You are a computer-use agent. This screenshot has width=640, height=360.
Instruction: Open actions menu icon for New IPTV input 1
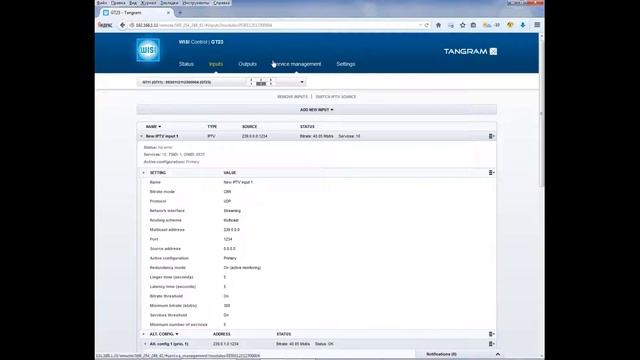tap(491, 136)
